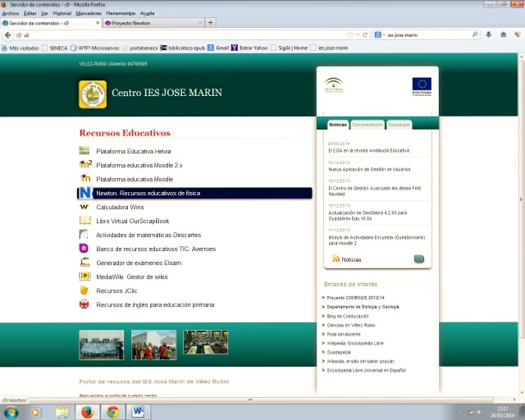Click the Entrar Yahoo bookmark
525x420 pixels.
coord(249,48)
